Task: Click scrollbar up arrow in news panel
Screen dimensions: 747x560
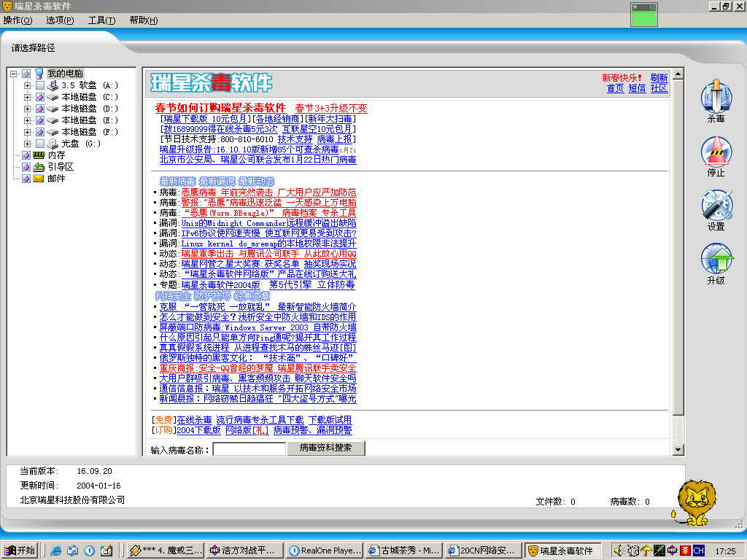Action: (678, 74)
